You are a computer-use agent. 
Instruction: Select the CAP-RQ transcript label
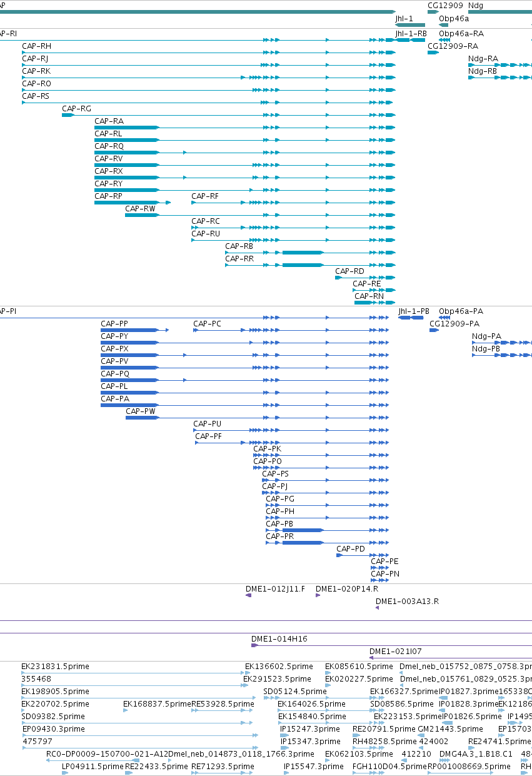coord(109,146)
